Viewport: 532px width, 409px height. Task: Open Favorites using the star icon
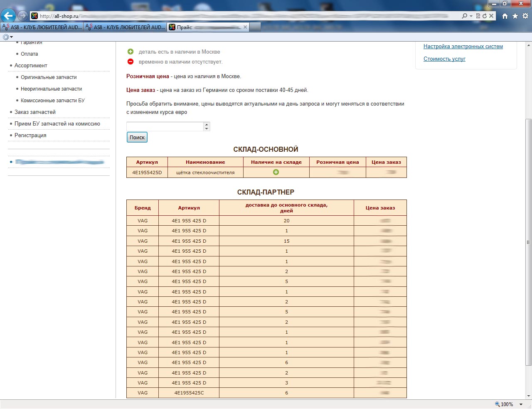click(515, 16)
